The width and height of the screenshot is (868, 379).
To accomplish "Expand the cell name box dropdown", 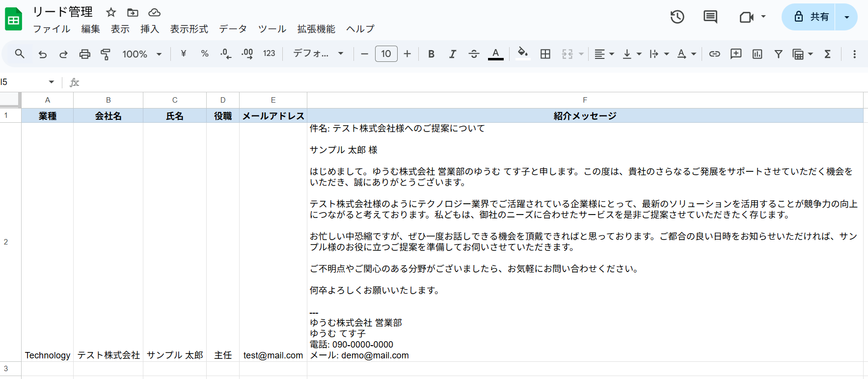I will click(x=52, y=82).
